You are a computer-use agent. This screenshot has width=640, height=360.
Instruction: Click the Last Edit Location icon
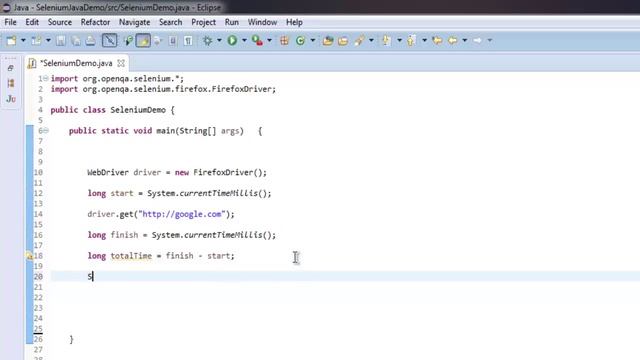(437, 40)
